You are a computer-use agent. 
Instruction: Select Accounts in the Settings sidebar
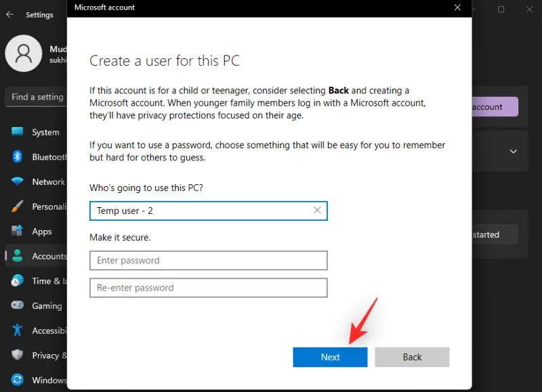click(x=44, y=256)
